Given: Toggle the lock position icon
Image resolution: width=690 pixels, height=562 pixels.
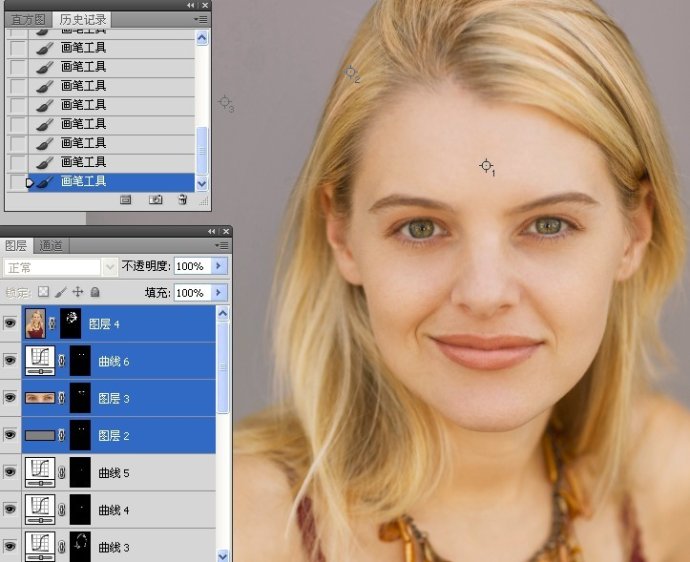Looking at the screenshot, I should click(x=78, y=292).
